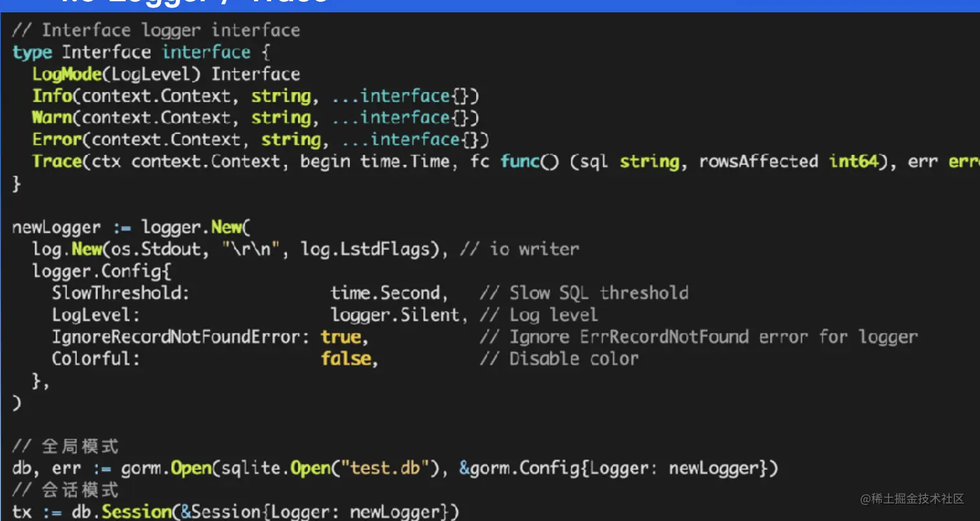The width and height of the screenshot is (980, 521).
Task: Click the line "newLogger := logger.New("
Action: tap(131, 228)
